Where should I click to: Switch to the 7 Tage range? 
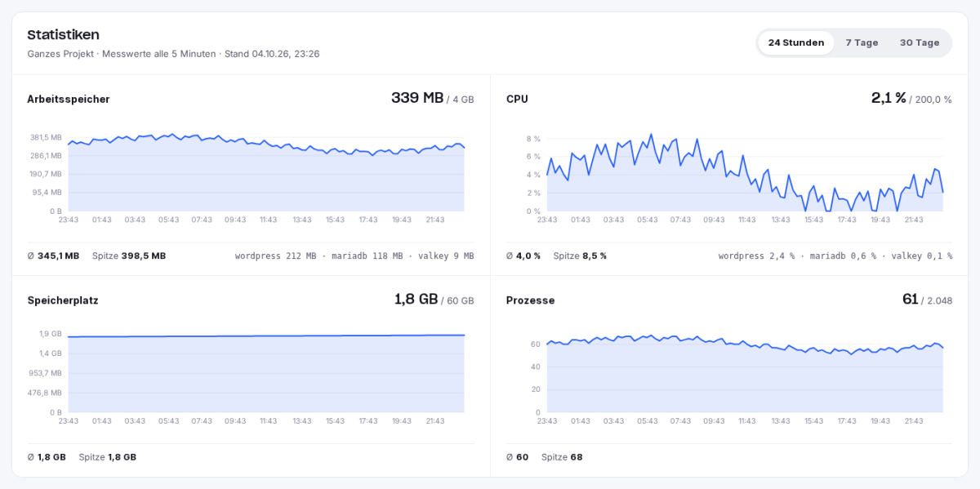(x=862, y=42)
